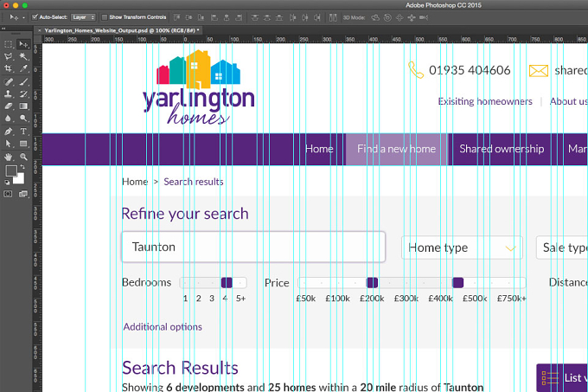Change the screen mode

pos(23,194)
